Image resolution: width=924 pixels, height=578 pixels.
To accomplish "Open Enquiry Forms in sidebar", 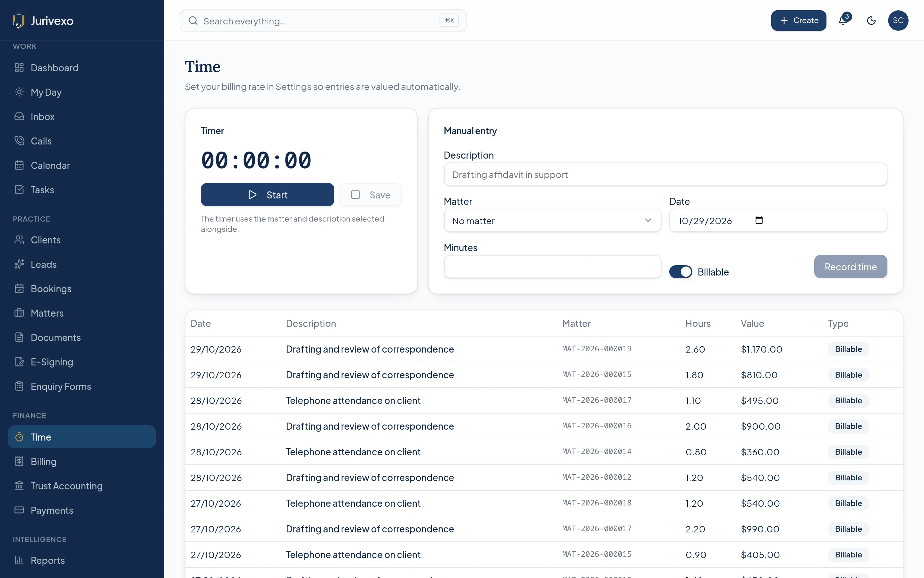I will point(82,387).
